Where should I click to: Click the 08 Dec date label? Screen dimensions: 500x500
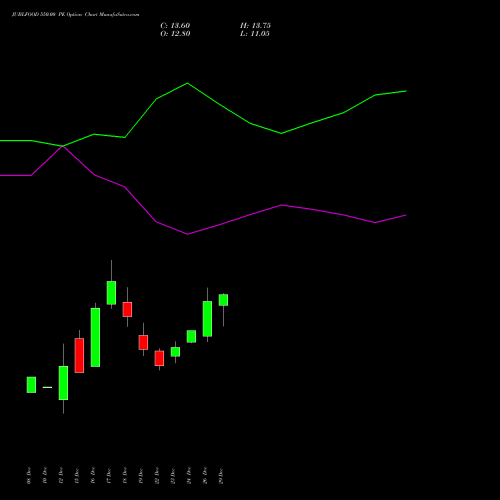coord(29,476)
